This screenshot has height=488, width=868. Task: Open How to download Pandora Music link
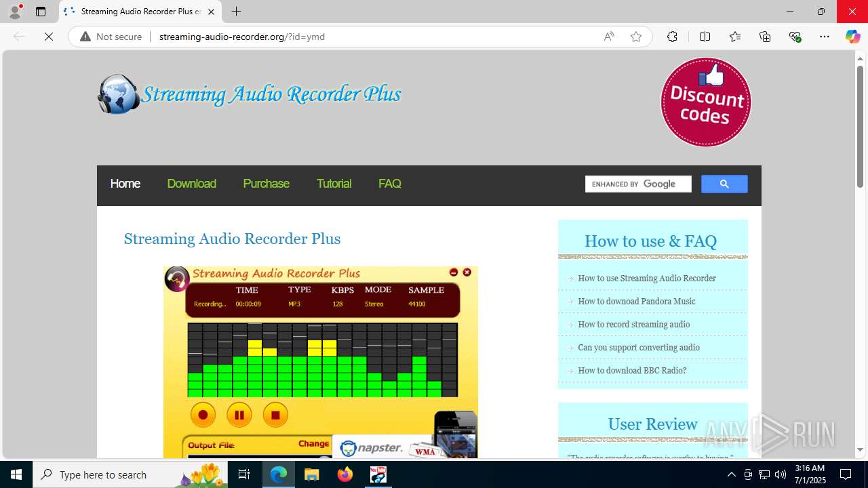(636, 302)
